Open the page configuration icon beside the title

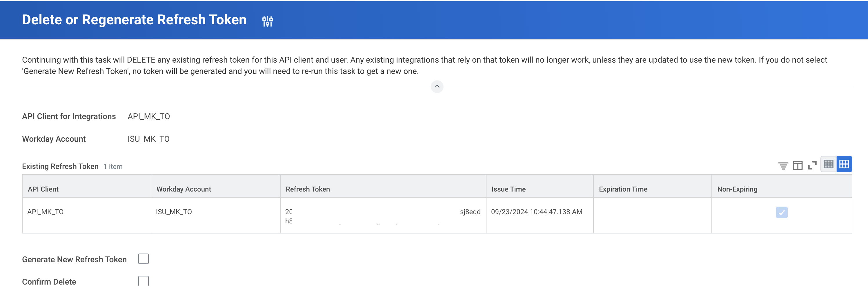coord(267,21)
